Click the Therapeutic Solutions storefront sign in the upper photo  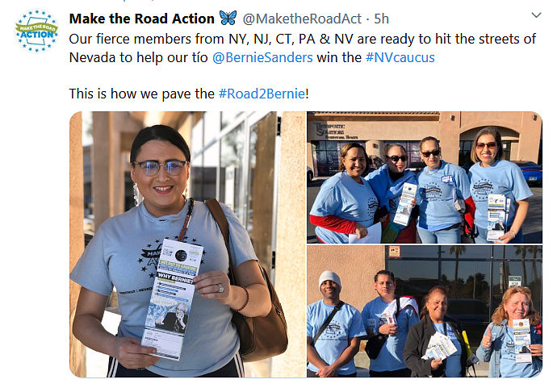point(334,131)
